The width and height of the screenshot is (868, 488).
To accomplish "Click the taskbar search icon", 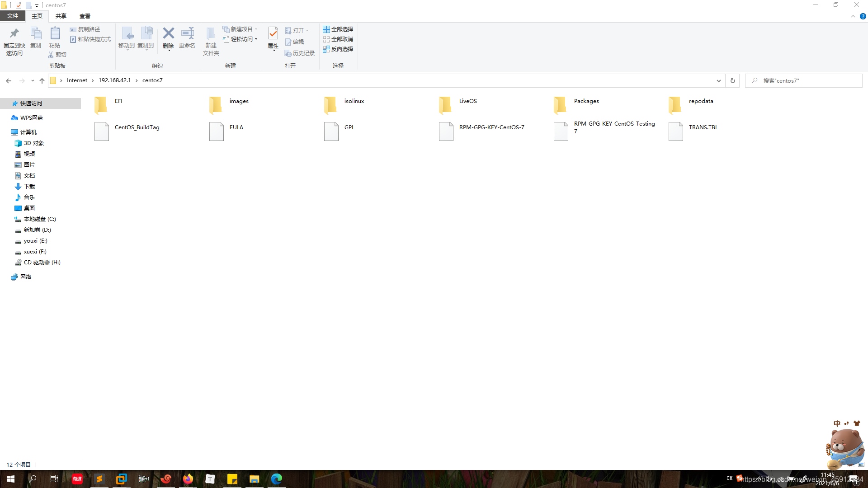I will point(33,479).
